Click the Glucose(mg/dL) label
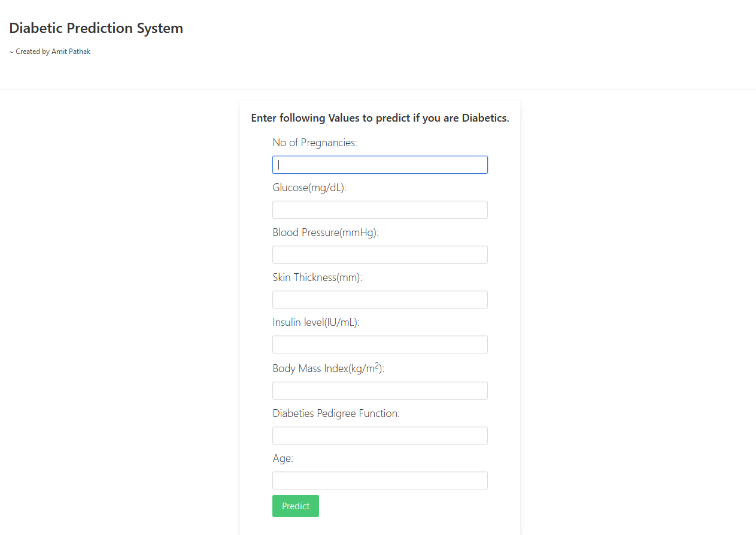Viewport: 756px width, 535px height. 309,187
